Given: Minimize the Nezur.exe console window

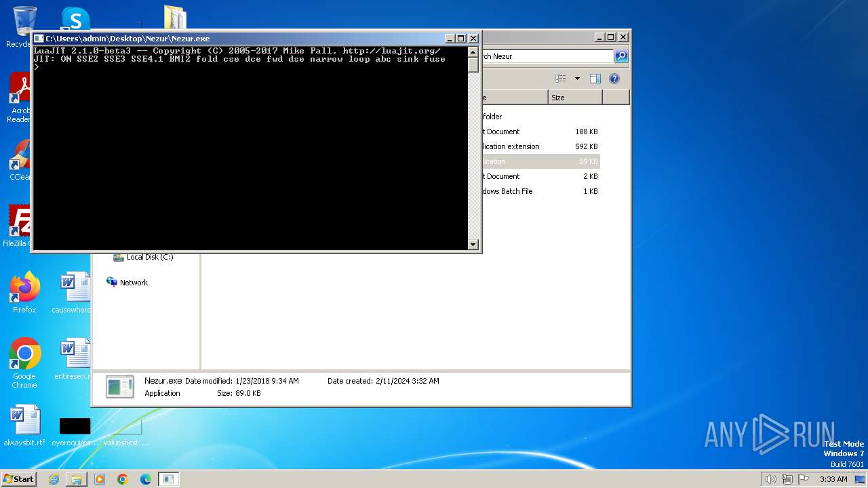Looking at the screenshot, I should pyautogui.click(x=450, y=39).
